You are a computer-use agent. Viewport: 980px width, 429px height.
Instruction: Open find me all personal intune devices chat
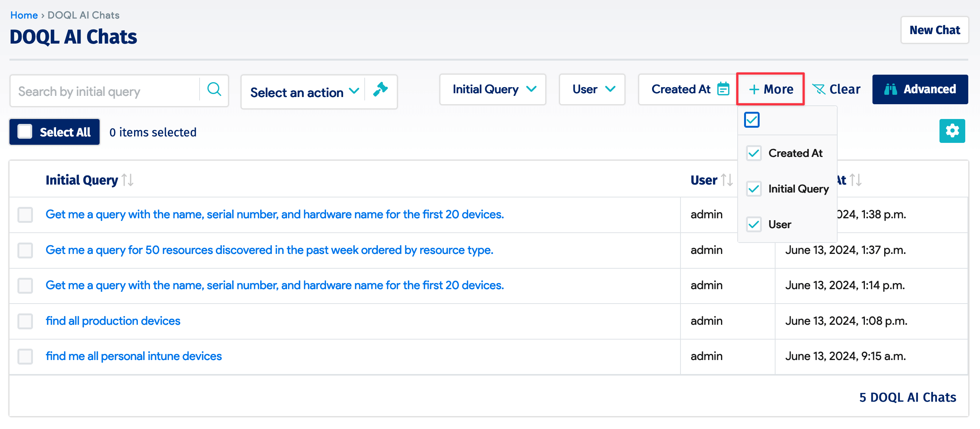(x=134, y=356)
